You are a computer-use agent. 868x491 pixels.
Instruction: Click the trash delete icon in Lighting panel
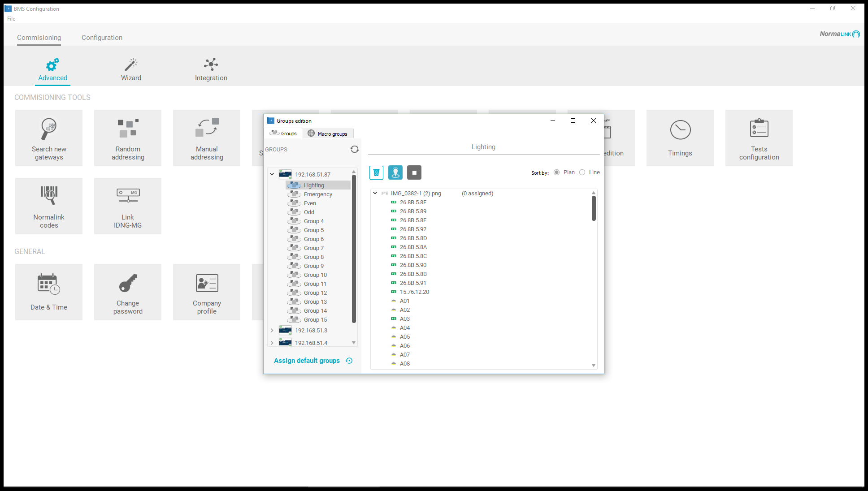(x=376, y=172)
